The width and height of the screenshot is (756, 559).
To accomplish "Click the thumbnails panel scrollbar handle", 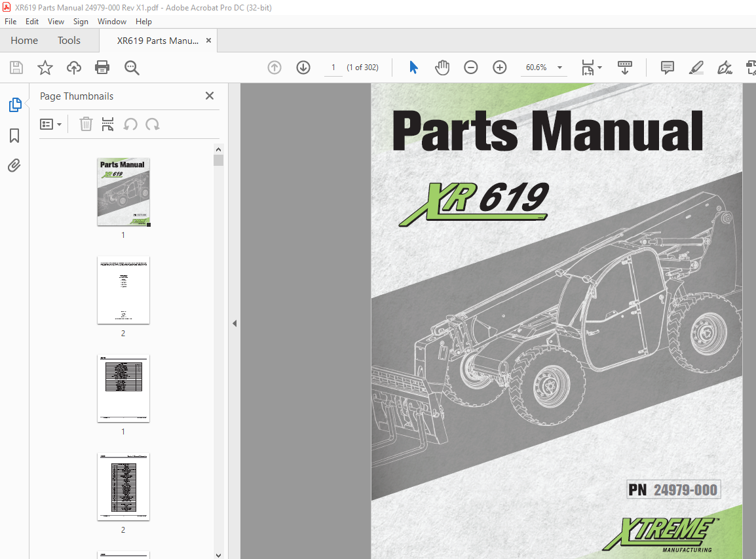I will pyautogui.click(x=218, y=160).
